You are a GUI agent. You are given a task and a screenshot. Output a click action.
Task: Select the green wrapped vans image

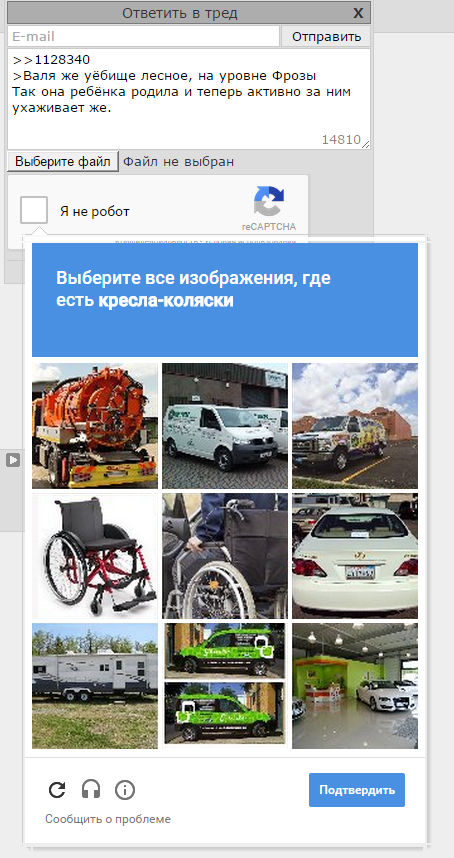[225, 686]
